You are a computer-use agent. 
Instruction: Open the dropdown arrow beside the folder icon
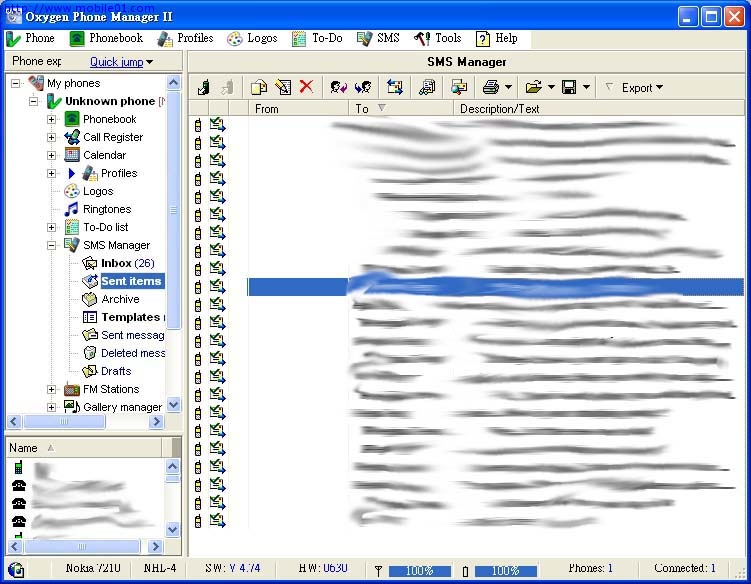point(551,87)
